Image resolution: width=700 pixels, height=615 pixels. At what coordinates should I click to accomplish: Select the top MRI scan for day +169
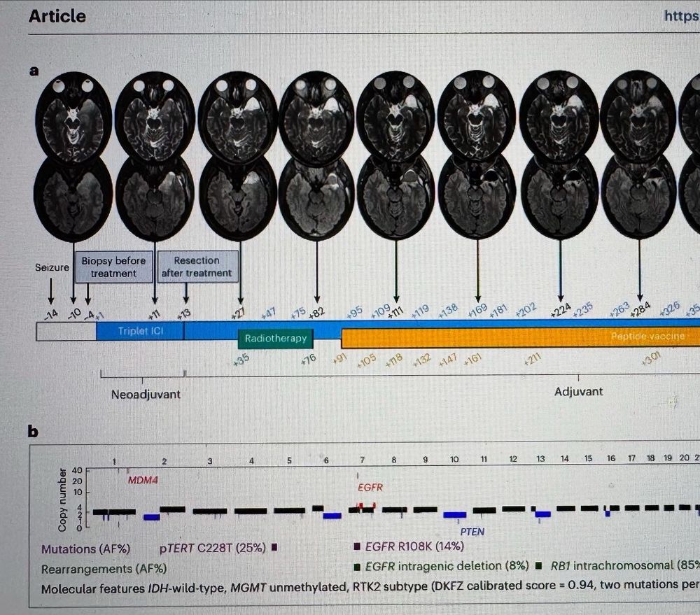[477, 116]
